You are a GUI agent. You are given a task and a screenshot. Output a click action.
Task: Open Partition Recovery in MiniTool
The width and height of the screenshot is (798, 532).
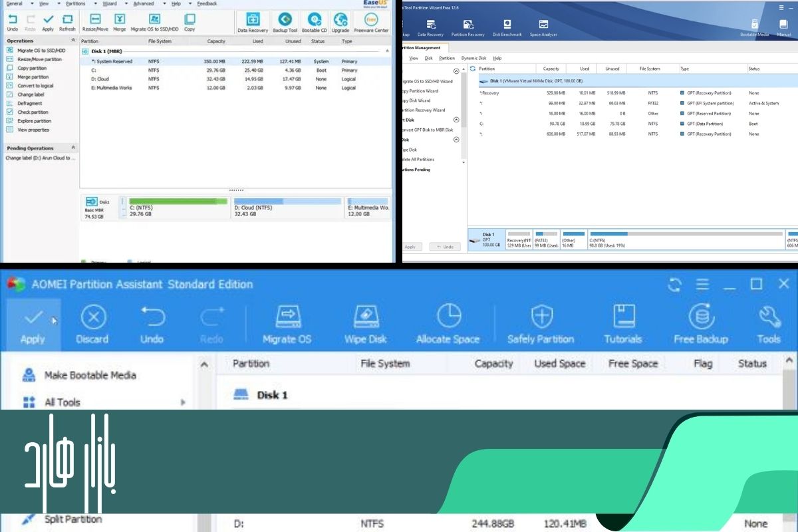[x=467, y=28]
